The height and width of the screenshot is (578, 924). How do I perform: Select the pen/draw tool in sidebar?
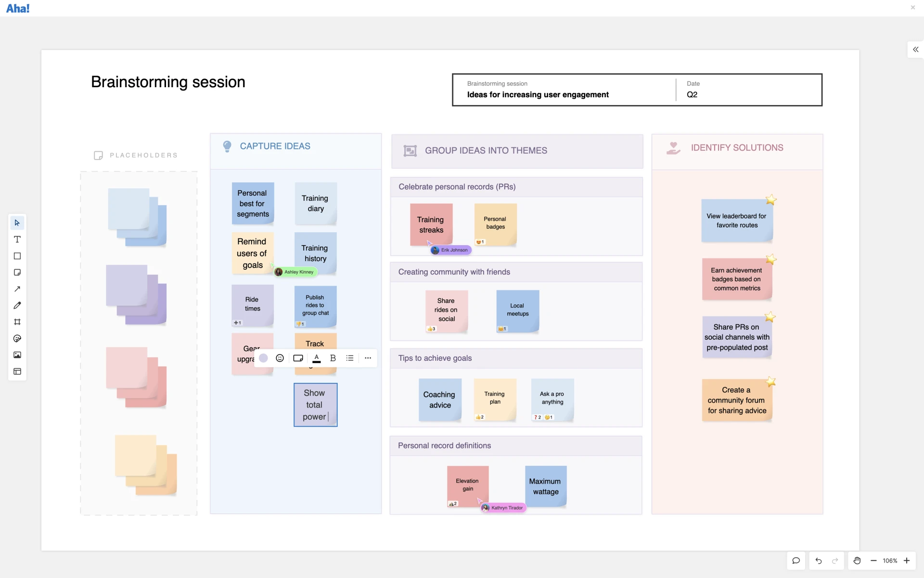point(17,305)
